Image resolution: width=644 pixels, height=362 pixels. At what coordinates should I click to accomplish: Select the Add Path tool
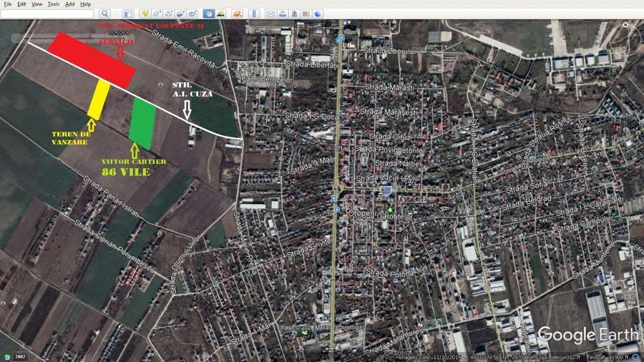click(x=169, y=14)
